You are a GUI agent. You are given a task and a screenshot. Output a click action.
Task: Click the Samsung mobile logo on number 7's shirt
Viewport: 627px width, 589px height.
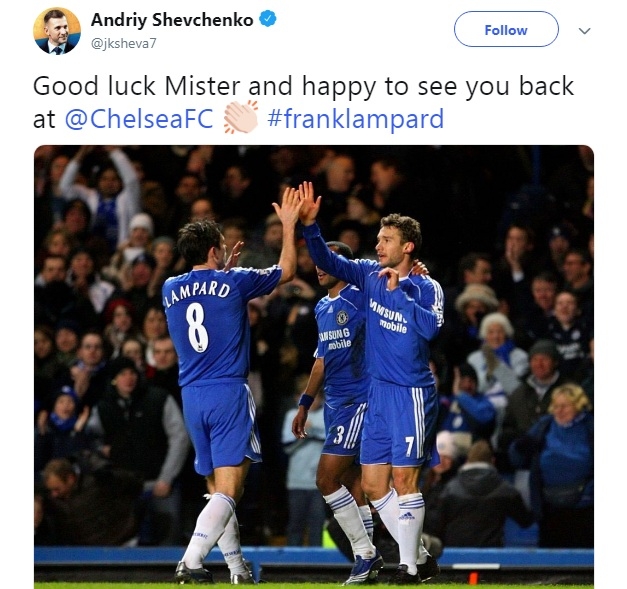388,316
